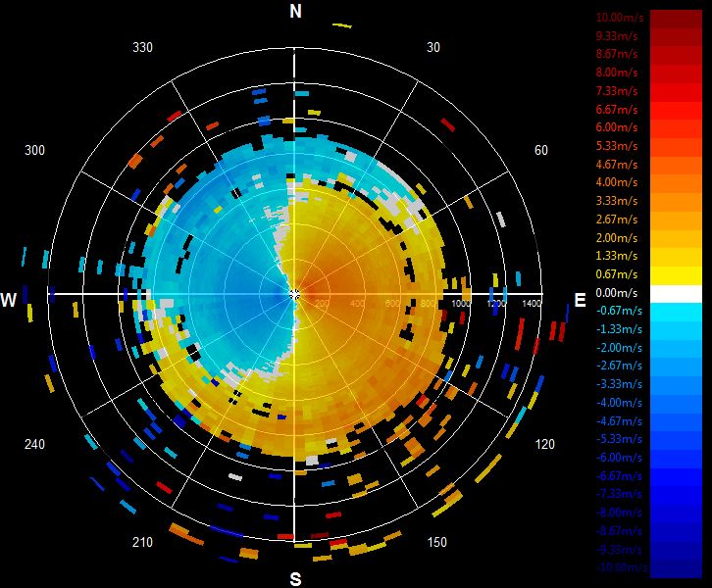
Task: Click the 3.33m/s legend label
Action: coord(617,201)
